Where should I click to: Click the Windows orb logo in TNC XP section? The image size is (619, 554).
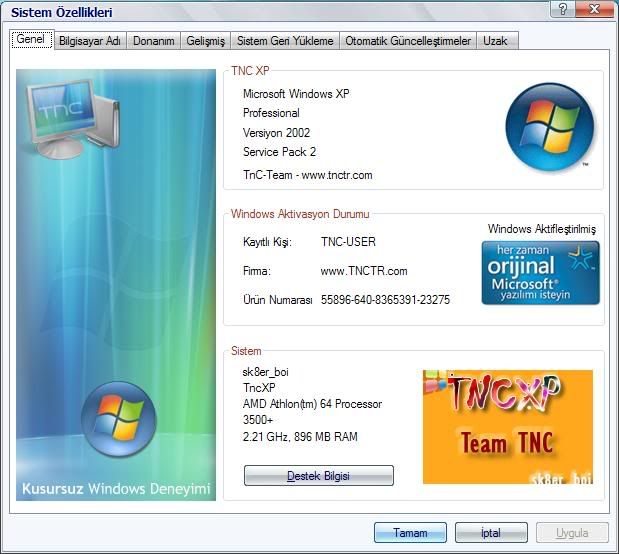(550, 127)
